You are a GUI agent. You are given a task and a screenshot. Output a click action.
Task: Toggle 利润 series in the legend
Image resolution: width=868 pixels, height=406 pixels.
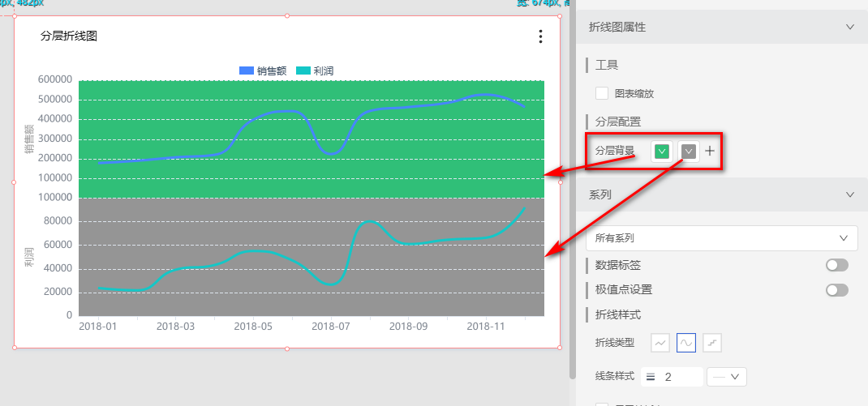point(316,71)
